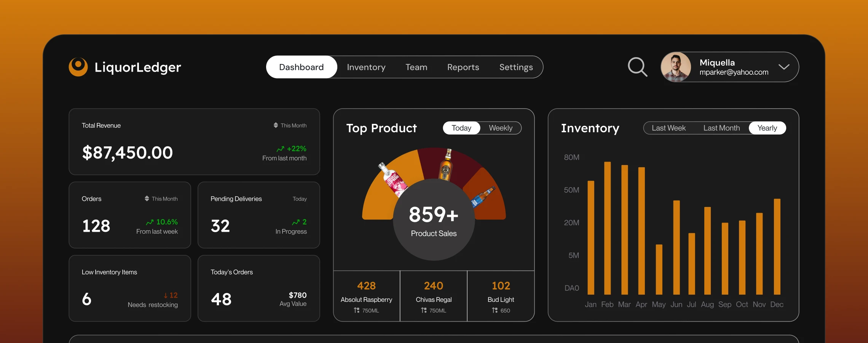Click size icon next to Bud Light 650
This screenshot has width=868, height=343.
(x=495, y=310)
